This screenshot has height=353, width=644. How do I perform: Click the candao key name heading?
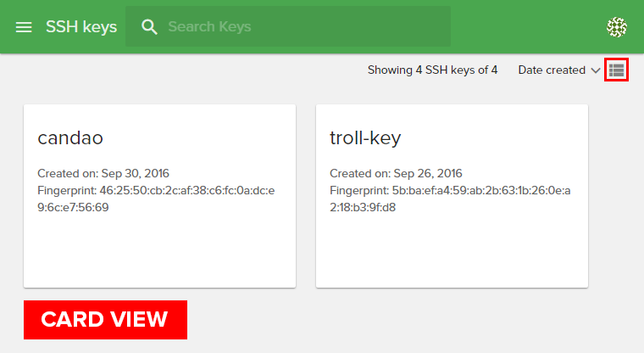tap(70, 138)
